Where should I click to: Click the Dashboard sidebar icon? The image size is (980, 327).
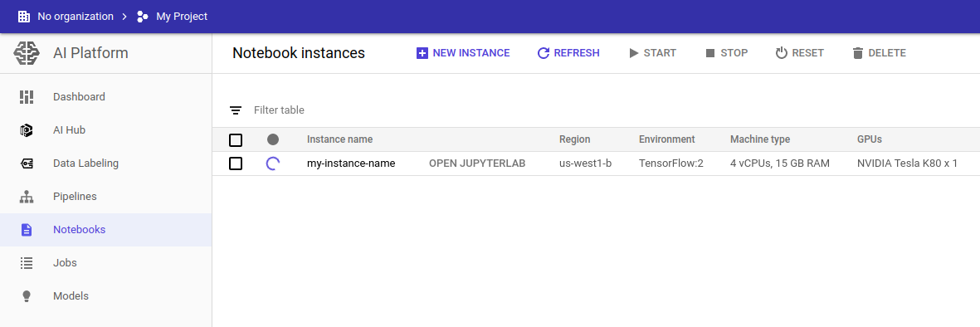tap(27, 97)
